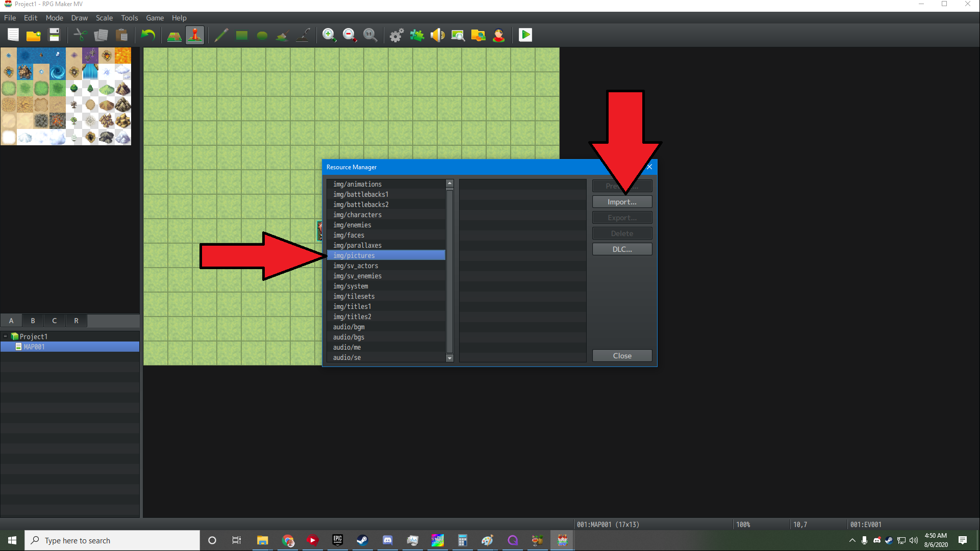Click the Zoom In magnifier
980x551 pixels.
(x=329, y=35)
